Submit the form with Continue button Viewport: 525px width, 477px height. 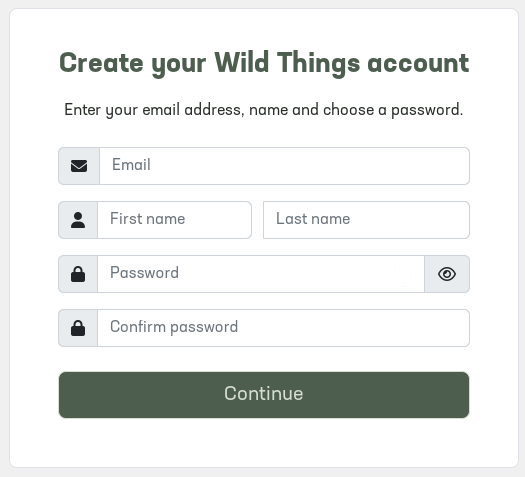(264, 395)
